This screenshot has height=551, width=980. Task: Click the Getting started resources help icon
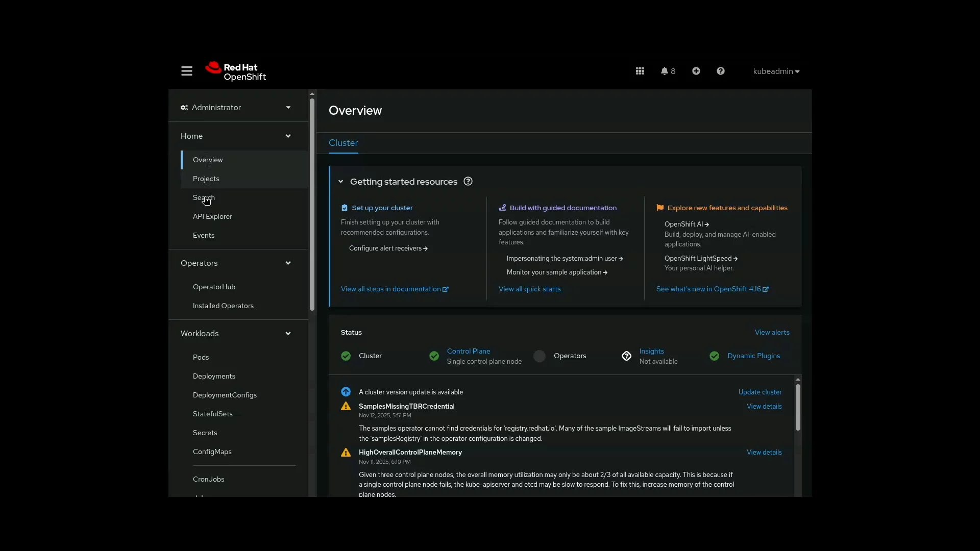click(468, 181)
